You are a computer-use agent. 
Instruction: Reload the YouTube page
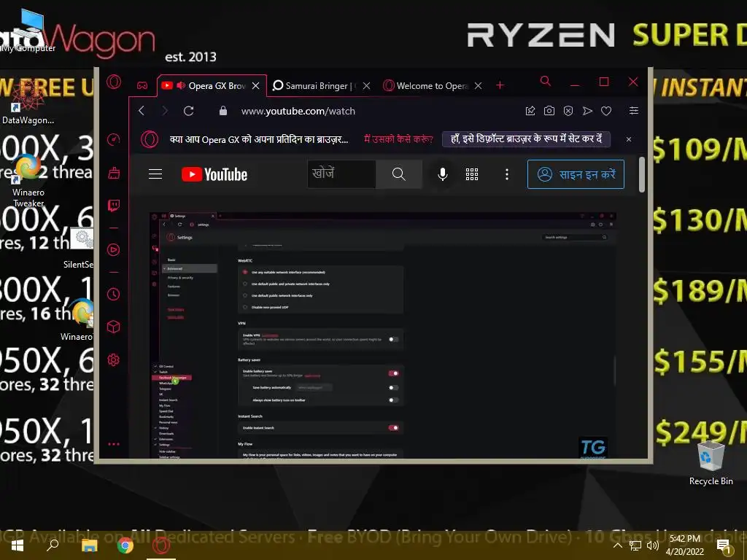[189, 111]
